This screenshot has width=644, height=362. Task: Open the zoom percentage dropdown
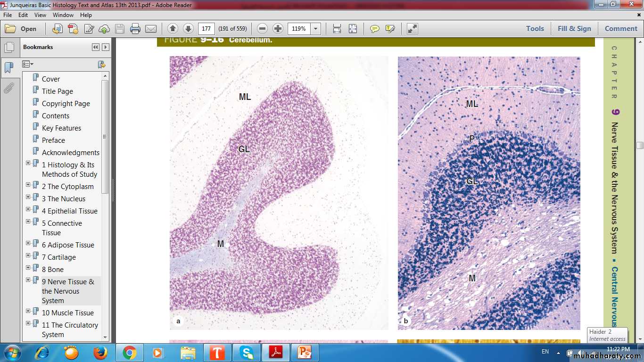tap(316, 29)
